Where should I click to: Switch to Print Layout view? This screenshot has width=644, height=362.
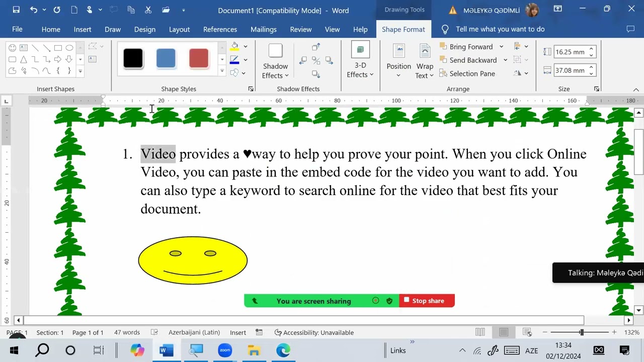[x=504, y=332]
